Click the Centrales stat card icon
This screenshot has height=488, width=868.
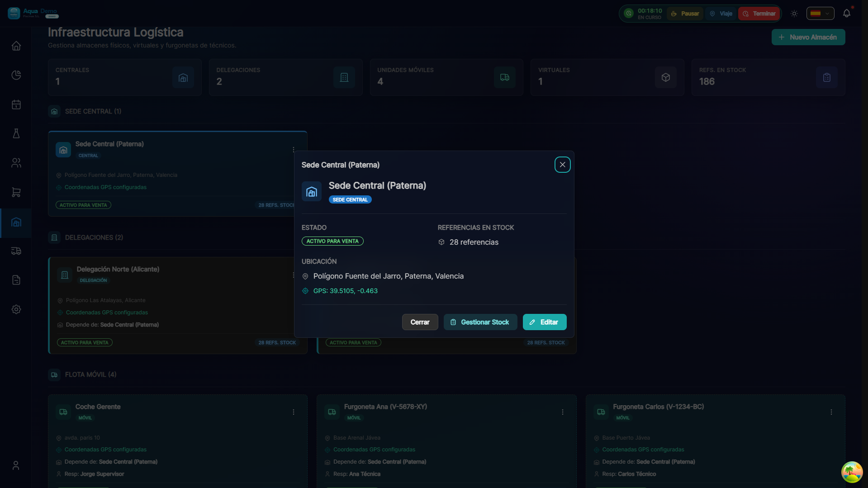pyautogui.click(x=183, y=77)
